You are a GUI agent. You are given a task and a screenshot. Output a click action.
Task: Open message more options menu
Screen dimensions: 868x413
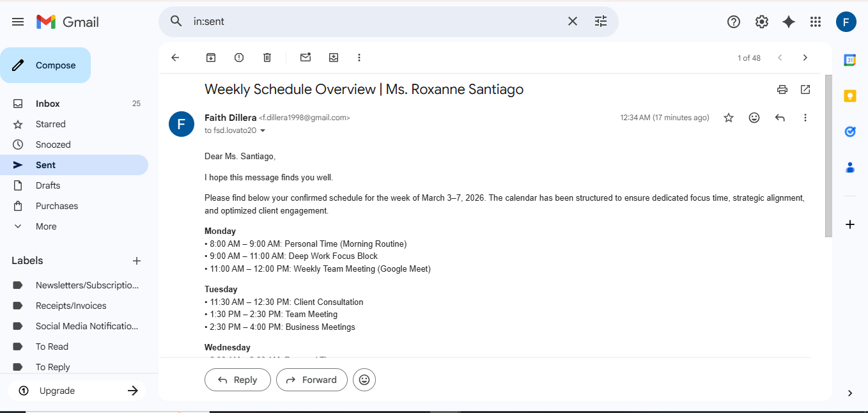coord(805,118)
